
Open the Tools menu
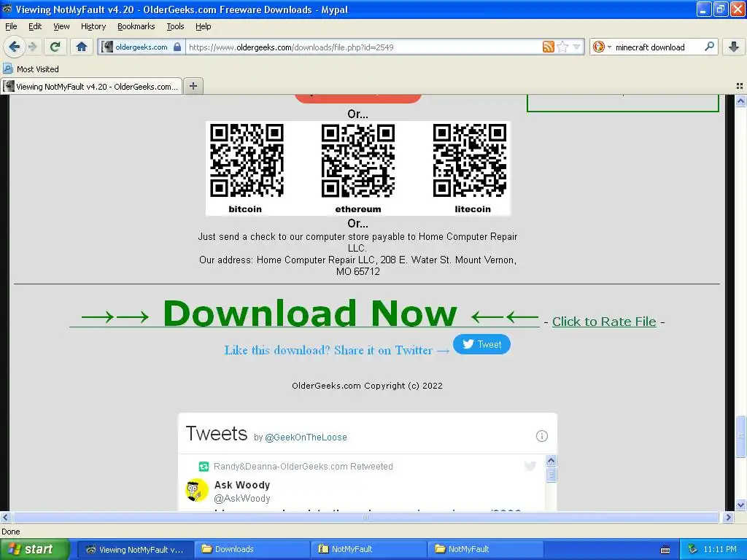(x=175, y=26)
